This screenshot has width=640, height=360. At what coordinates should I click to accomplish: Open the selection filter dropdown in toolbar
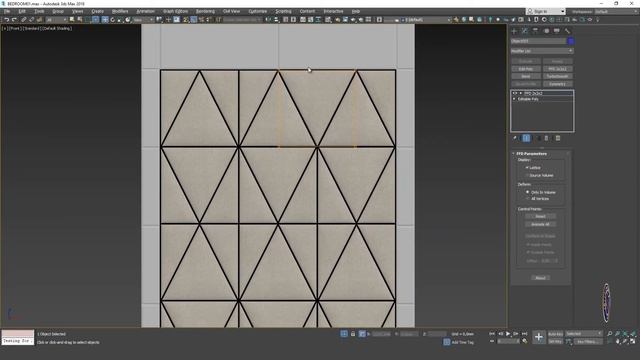56,20
